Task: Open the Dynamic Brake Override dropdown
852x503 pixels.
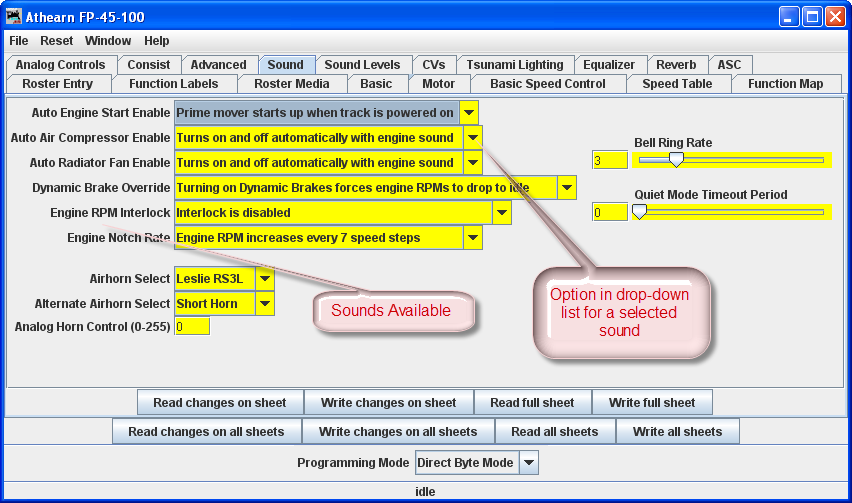Action: tap(567, 187)
